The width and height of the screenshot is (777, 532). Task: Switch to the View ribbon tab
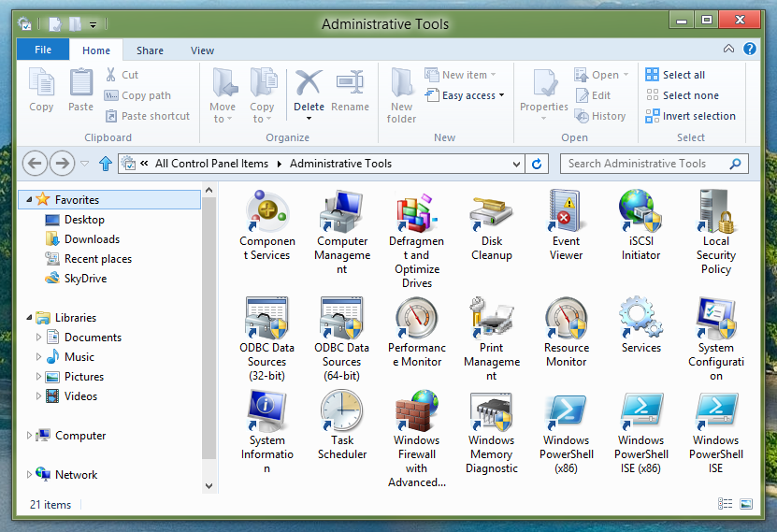point(202,50)
